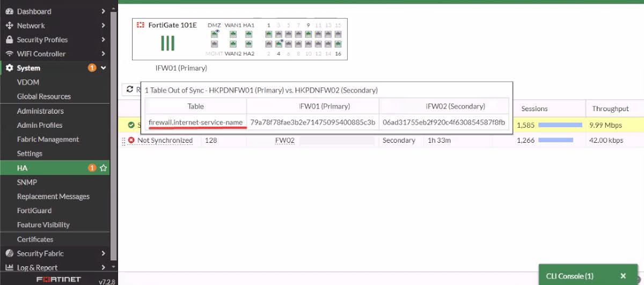Close the CLI Console panel
This screenshot has width=644, height=285.
click(623, 276)
